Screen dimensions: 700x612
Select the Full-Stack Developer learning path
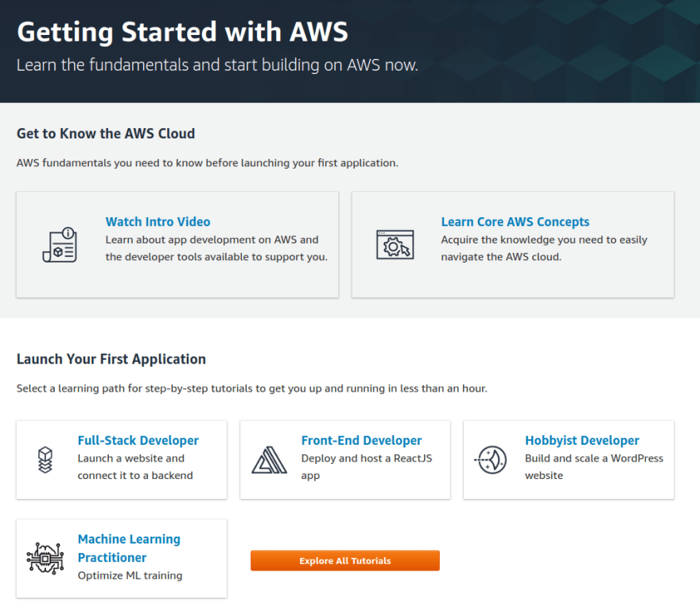coord(138,440)
